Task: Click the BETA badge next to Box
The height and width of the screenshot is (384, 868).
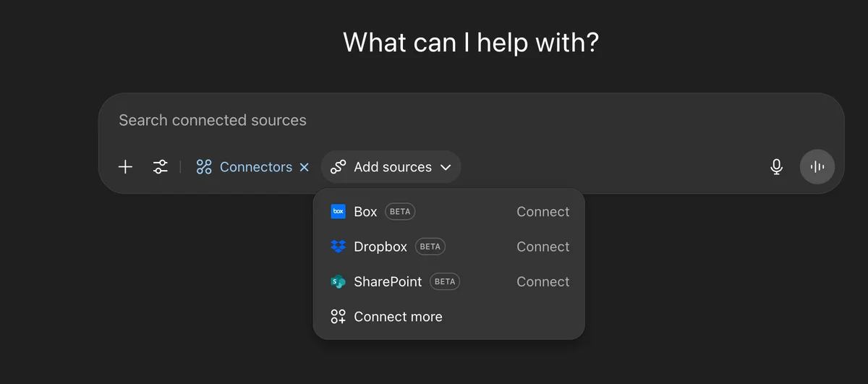Action: (400, 212)
